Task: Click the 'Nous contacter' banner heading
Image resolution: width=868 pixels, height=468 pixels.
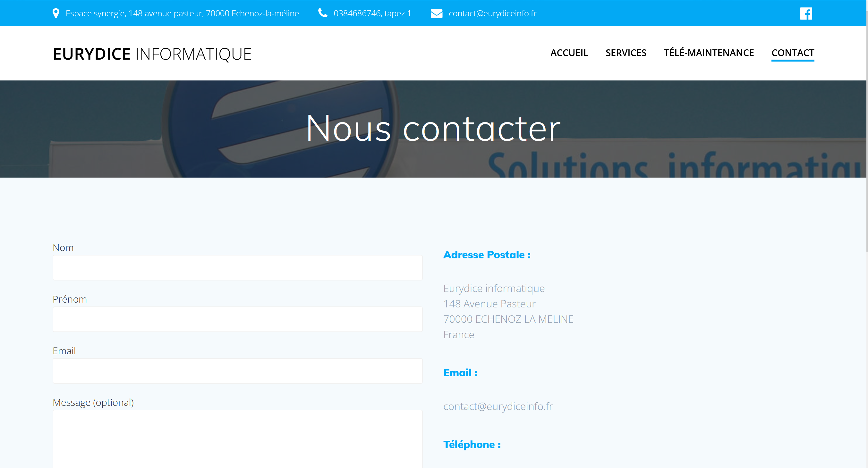Action: point(433,129)
